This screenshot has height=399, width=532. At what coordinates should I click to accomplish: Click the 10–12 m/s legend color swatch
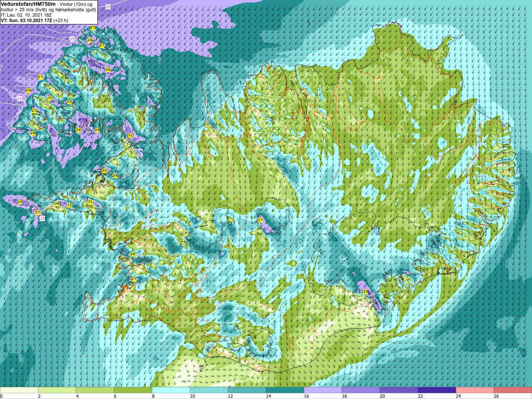pyautogui.click(x=209, y=390)
